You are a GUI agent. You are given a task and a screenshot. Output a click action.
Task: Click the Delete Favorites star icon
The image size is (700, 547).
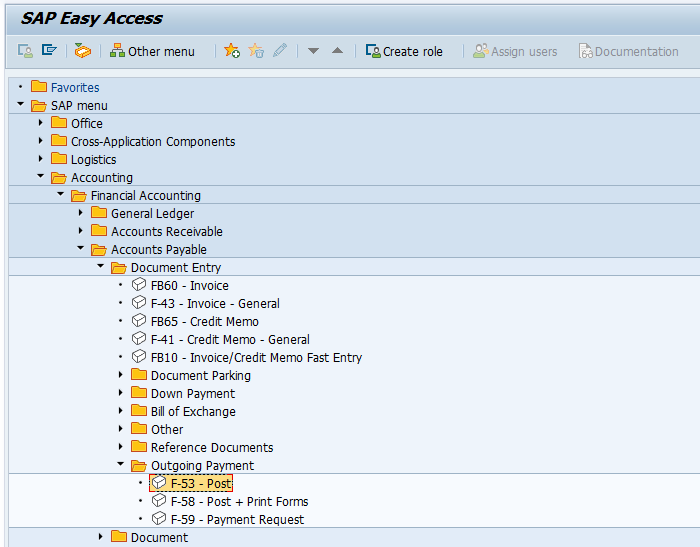click(256, 50)
